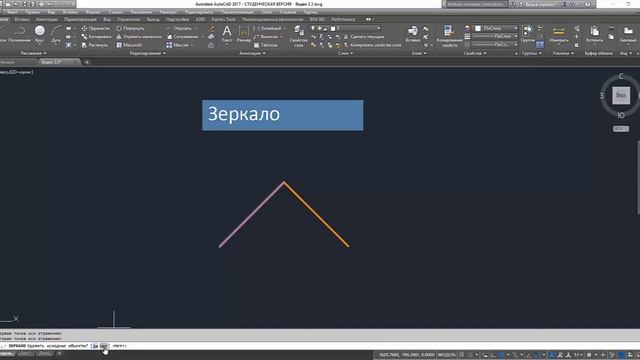Expand the Свойства panel
Viewport: 640px width, 360px height.
tap(475, 53)
